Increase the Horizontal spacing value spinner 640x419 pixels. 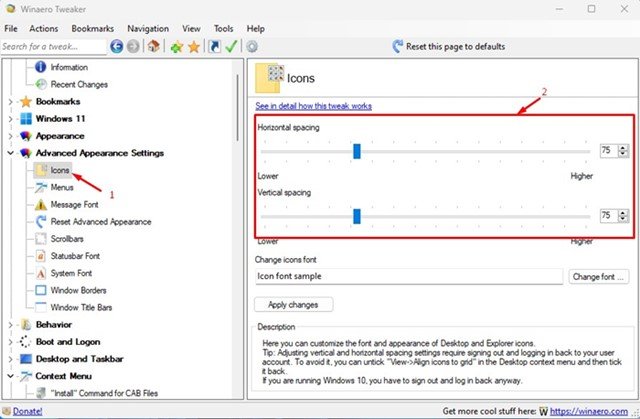click(623, 147)
